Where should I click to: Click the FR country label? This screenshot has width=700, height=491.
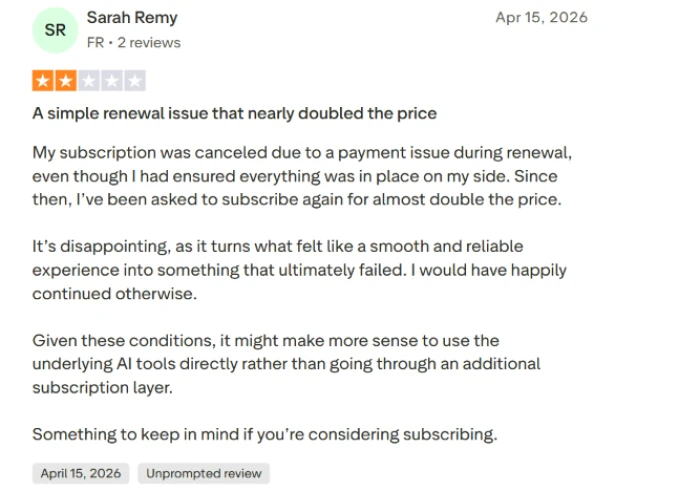pos(95,43)
